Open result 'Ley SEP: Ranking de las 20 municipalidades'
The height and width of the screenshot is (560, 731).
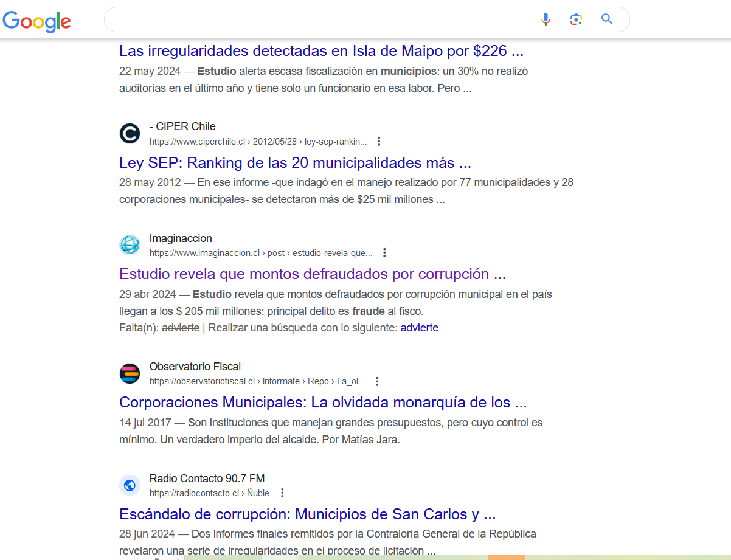coord(295,163)
